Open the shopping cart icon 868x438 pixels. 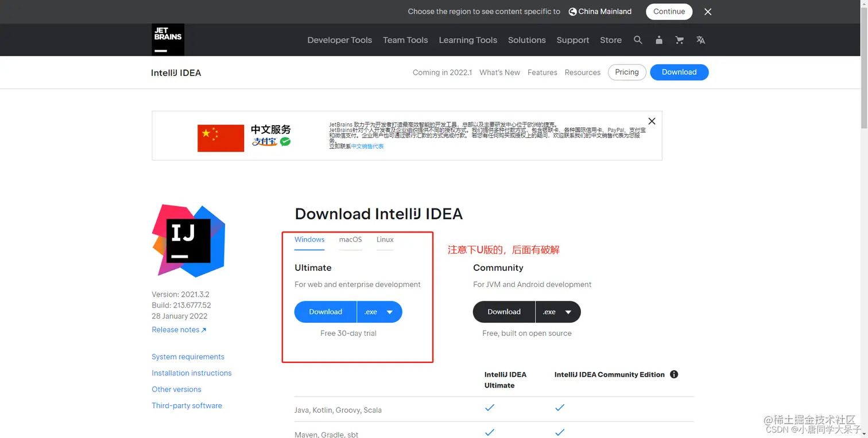click(x=680, y=40)
